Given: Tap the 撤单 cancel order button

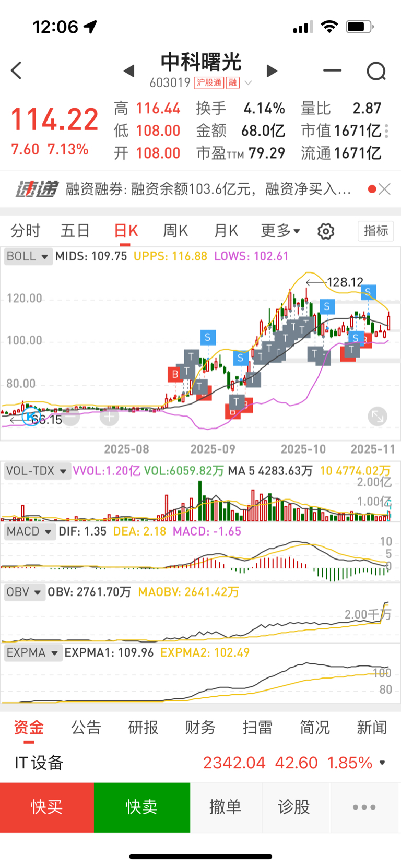Looking at the screenshot, I should (x=226, y=807).
